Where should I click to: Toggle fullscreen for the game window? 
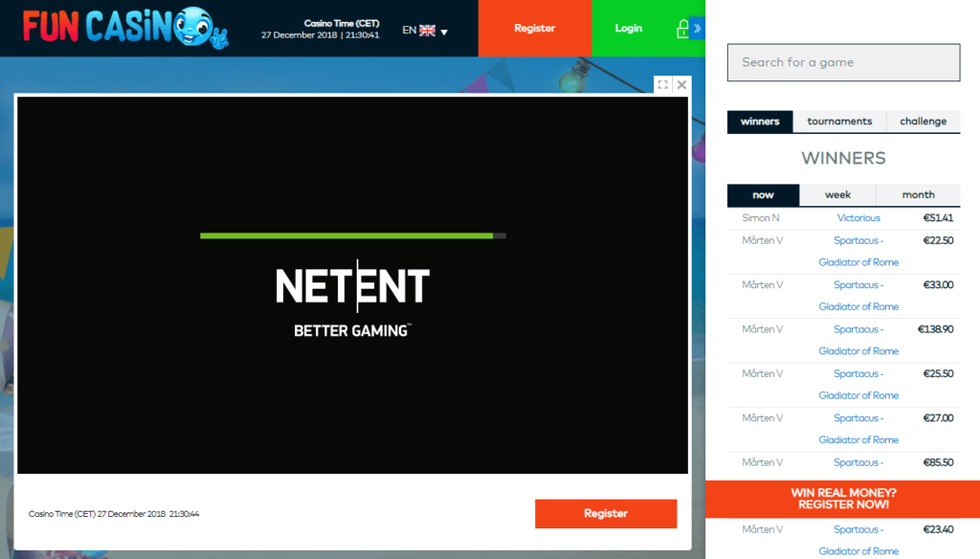point(663,84)
